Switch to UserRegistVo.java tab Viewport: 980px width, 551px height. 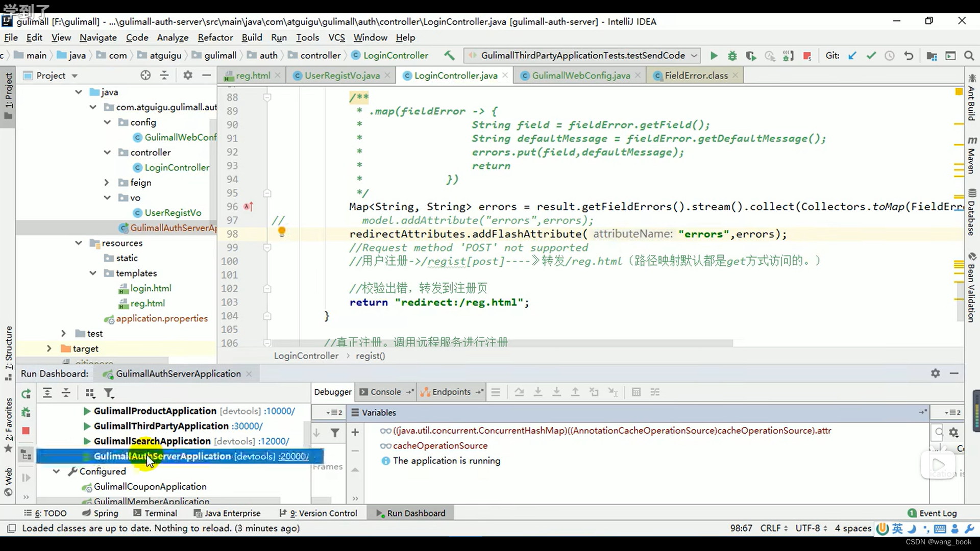342,76
